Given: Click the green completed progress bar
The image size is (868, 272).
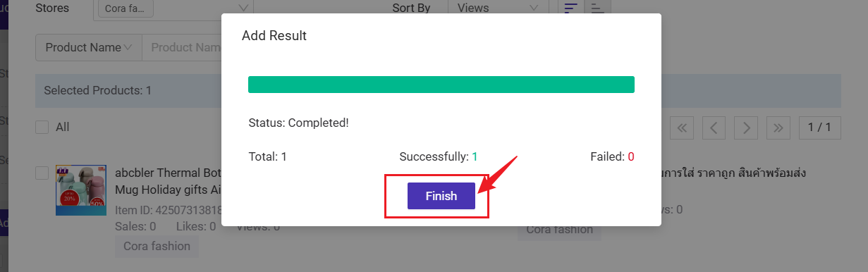Looking at the screenshot, I should click(441, 85).
